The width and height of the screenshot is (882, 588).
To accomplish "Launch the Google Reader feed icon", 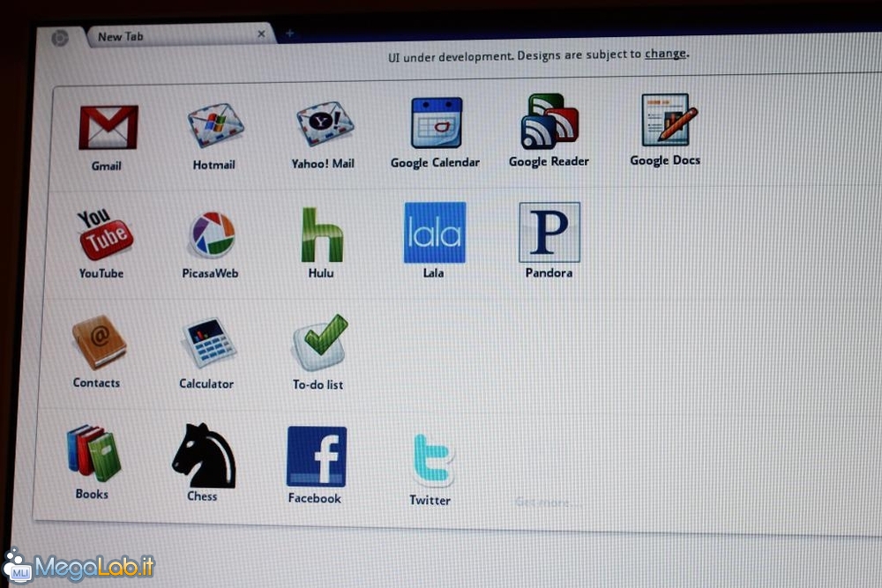I will (549, 121).
